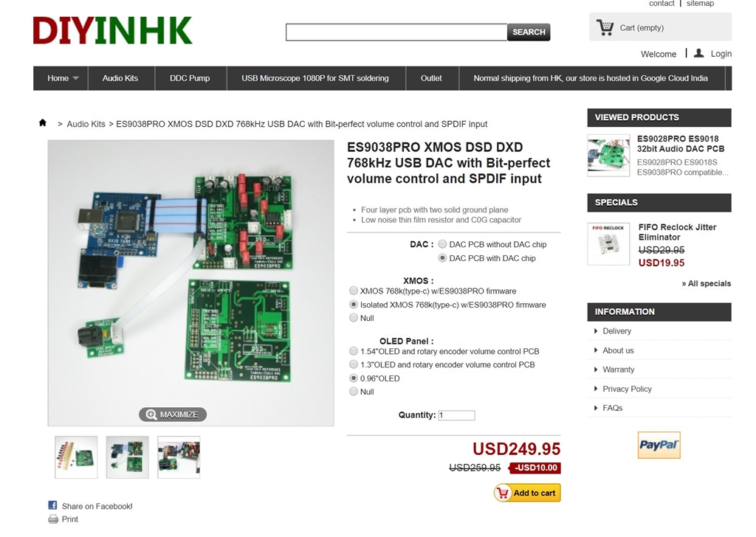This screenshot has height=537, width=756.
Task: Click the Quantity input field
Action: click(x=456, y=415)
